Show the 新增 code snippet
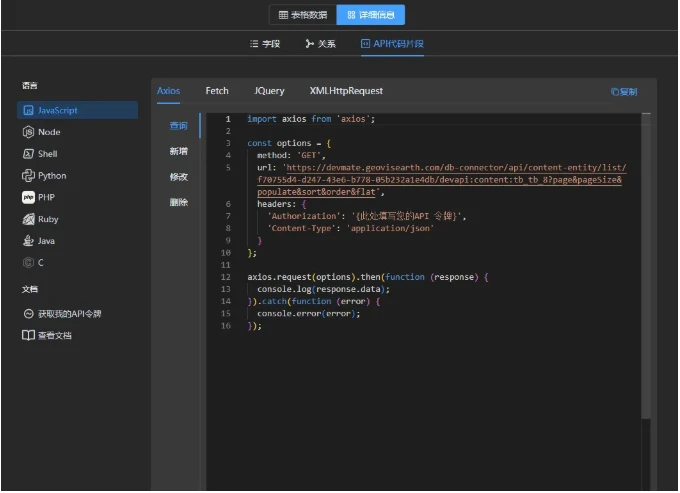Image resolution: width=680 pixels, height=493 pixels. (x=178, y=151)
